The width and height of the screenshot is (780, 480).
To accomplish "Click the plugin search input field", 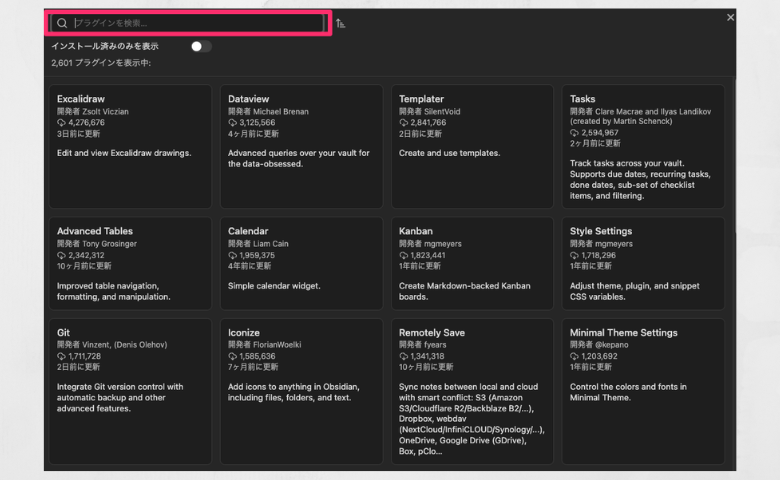I will [188, 23].
